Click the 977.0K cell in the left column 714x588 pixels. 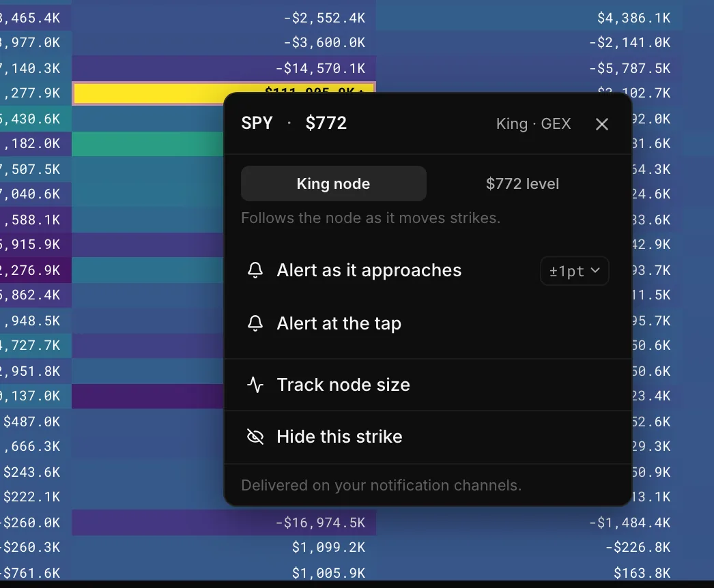pos(35,43)
